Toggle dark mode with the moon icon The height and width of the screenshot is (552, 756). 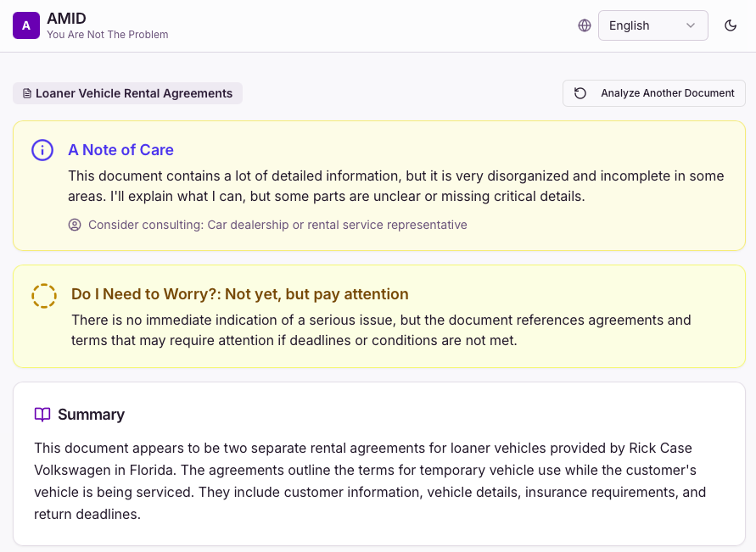click(731, 25)
